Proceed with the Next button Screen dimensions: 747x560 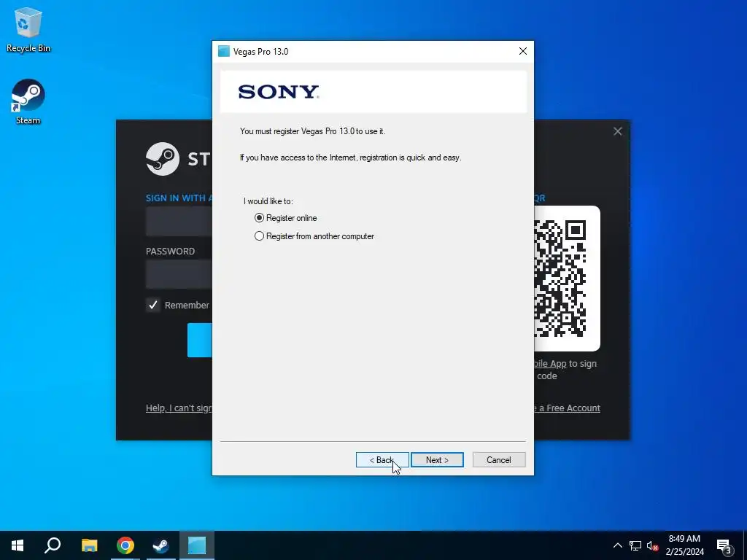click(437, 460)
